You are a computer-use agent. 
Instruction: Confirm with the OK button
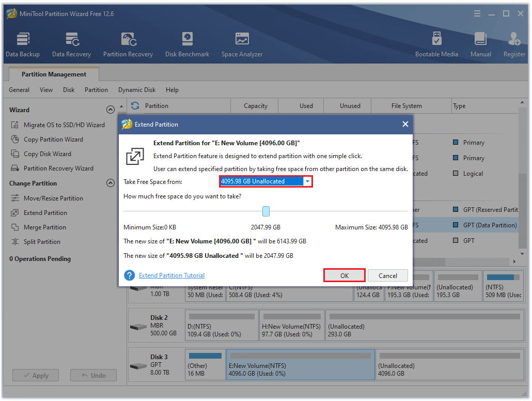(x=345, y=275)
